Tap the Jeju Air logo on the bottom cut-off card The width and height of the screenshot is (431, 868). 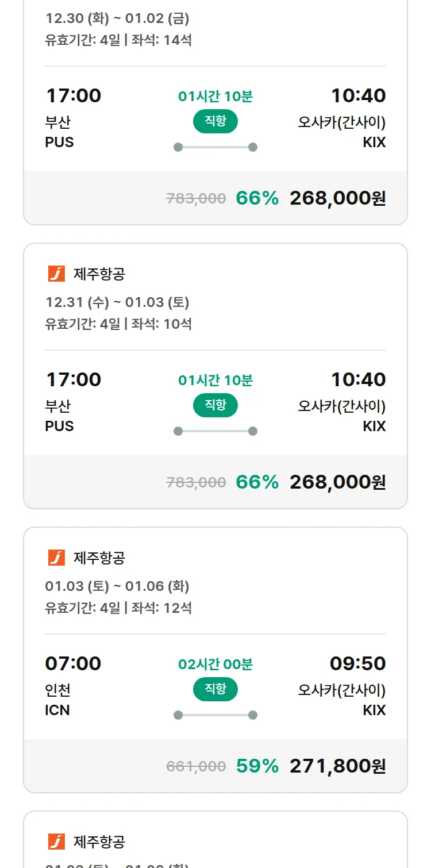coord(56,842)
